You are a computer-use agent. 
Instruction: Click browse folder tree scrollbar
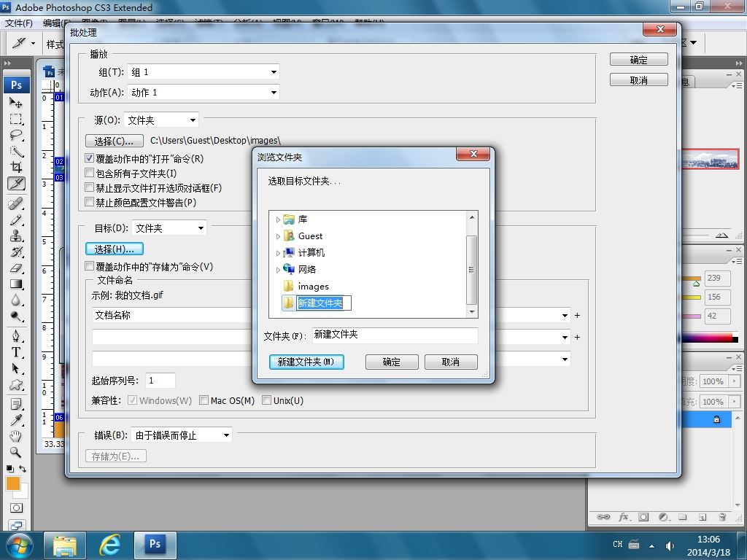[472, 270]
